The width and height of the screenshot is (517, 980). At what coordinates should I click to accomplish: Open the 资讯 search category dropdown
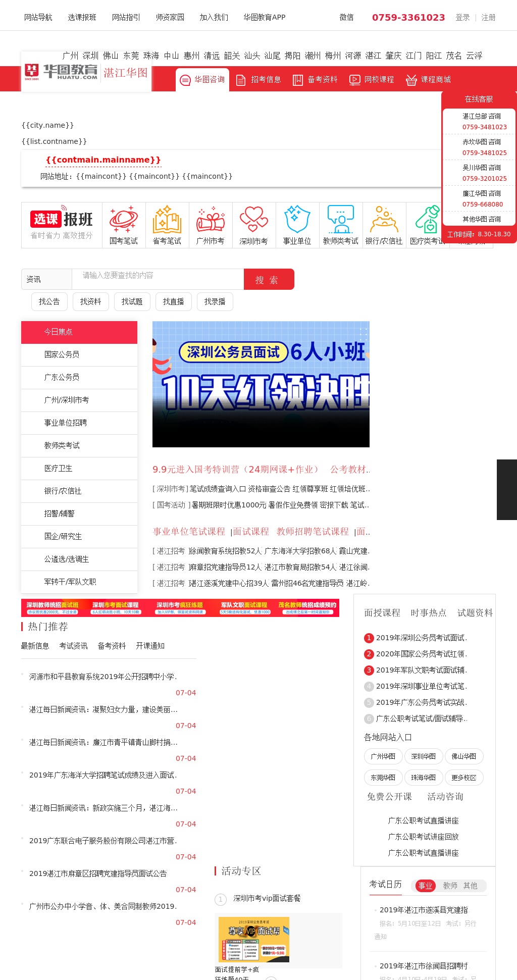[x=46, y=279]
